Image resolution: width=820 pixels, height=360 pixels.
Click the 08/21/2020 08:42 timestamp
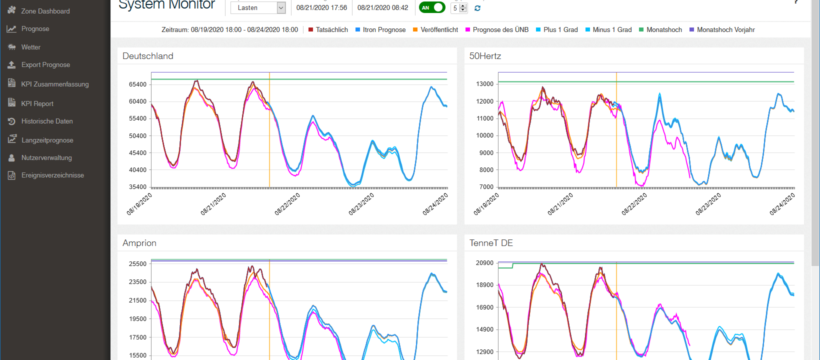pos(383,8)
